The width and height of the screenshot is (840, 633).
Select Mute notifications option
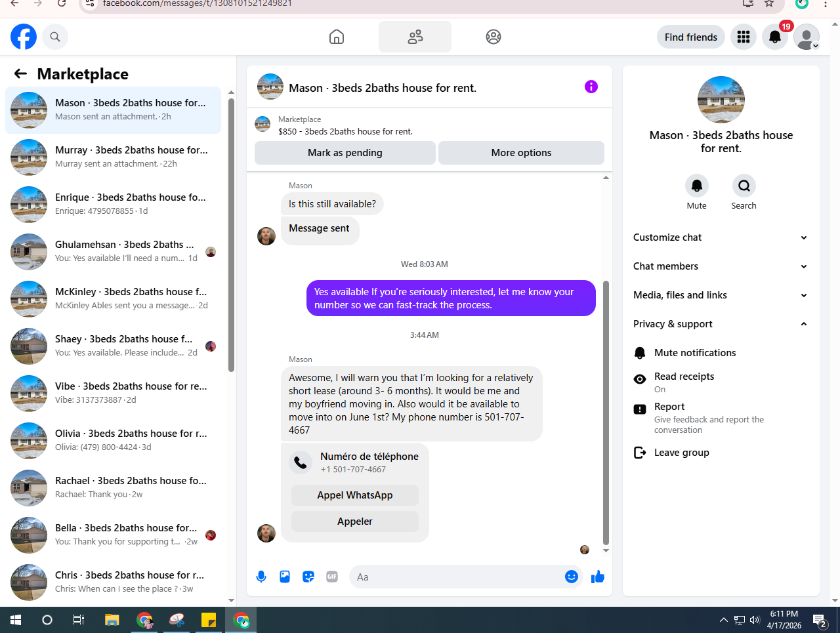(x=721, y=353)
